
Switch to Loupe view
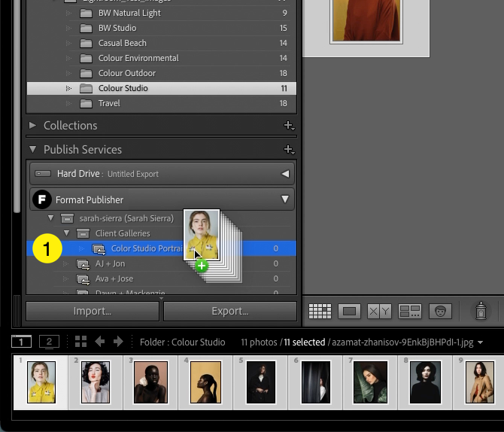(x=349, y=311)
